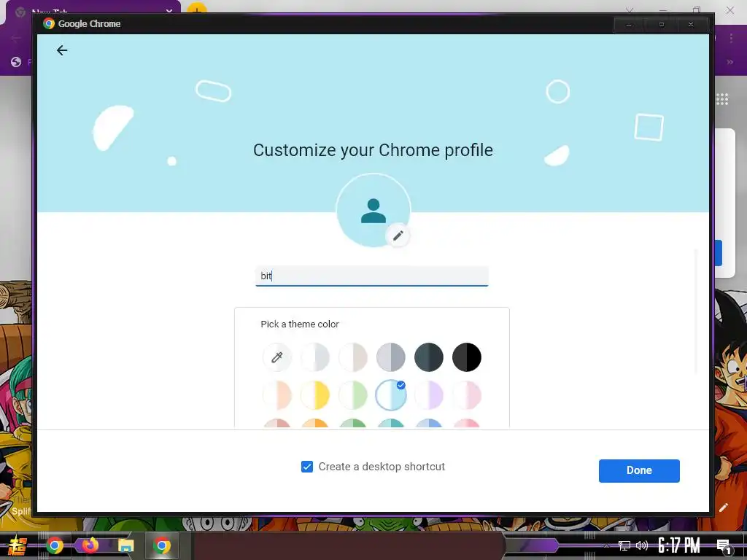Open first Chrome icon on taskbar
Screen dimensions: 747x560
click(55, 545)
